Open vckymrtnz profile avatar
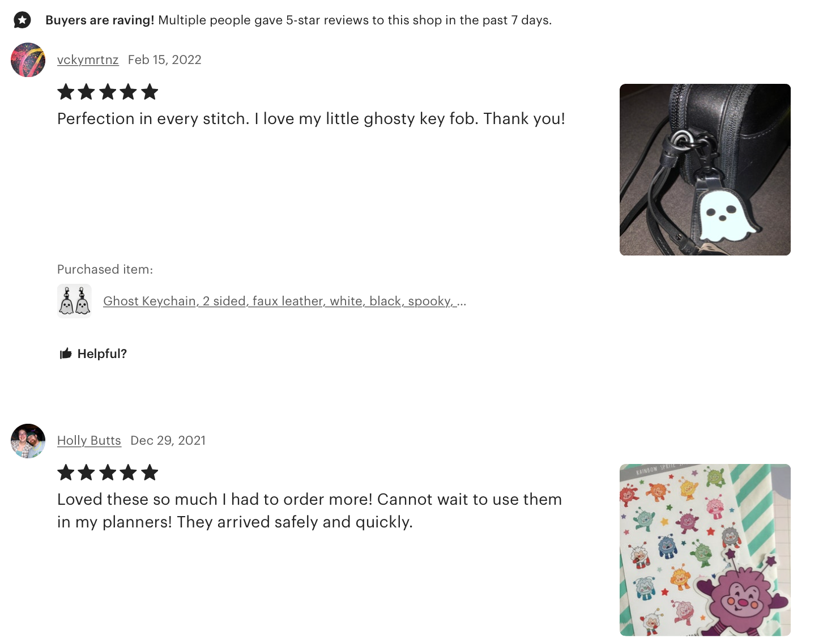840x643 pixels. (28, 59)
